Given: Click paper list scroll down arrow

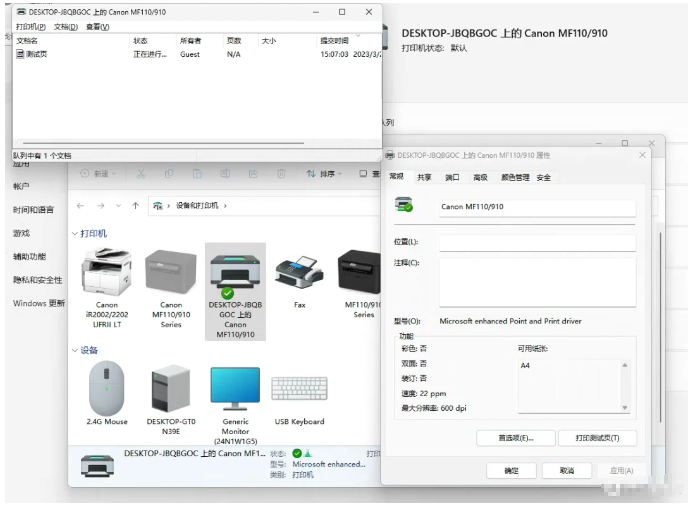Looking at the screenshot, I should 625,408.
